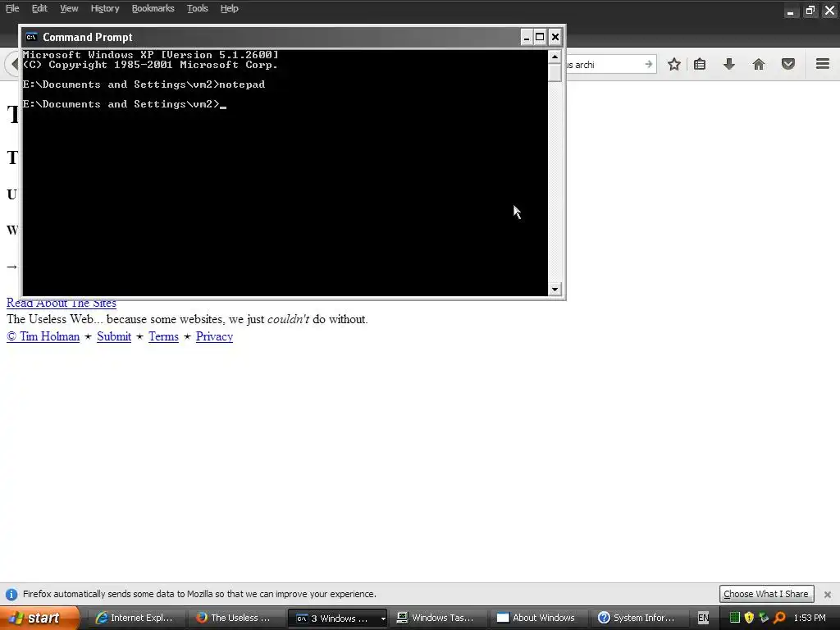
Task: Go to Firefox home page icon
Action: [759, 64]
